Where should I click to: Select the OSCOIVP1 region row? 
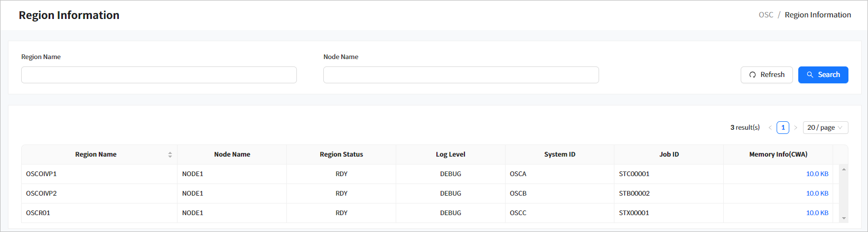[41, 174]
